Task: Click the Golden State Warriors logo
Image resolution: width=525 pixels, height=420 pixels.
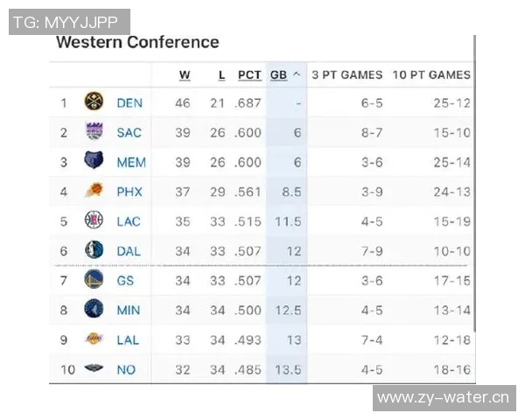Action: point(94,280)
